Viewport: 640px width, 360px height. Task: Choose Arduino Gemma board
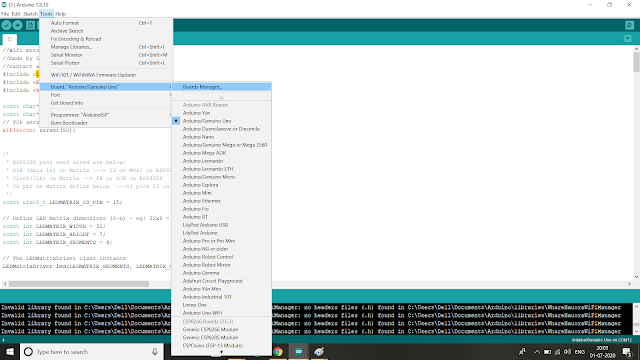222,273
